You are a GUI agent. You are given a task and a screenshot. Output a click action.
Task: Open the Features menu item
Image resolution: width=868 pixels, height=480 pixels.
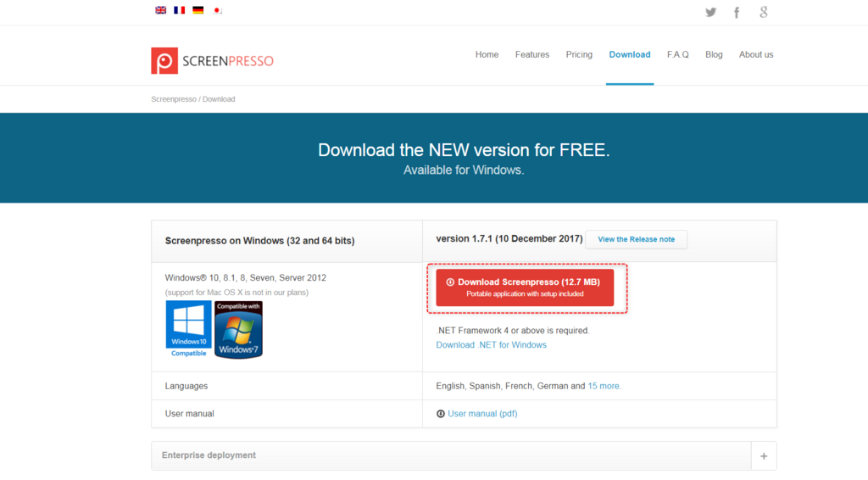532,55
